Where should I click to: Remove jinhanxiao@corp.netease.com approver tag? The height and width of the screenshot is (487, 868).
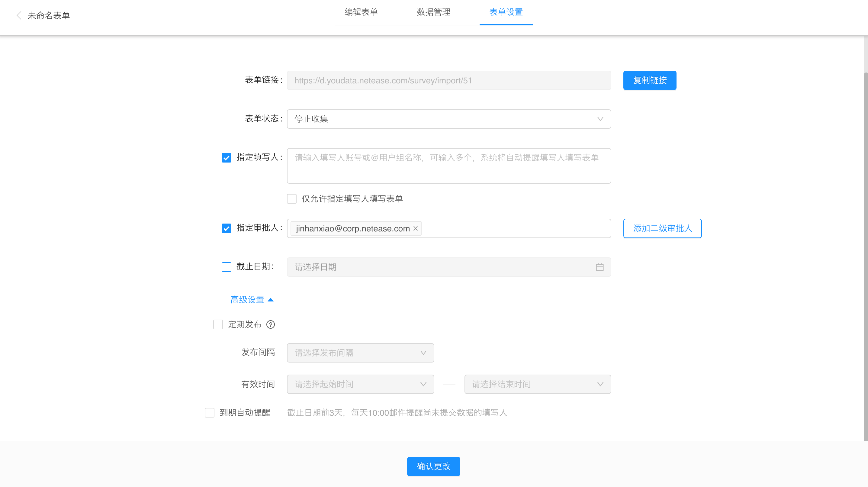pyautogui.click(x=416, y=228)
